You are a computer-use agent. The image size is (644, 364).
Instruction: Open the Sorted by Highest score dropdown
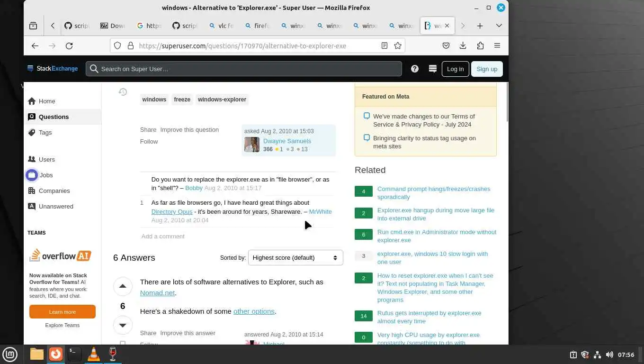(x=295, y=258)
